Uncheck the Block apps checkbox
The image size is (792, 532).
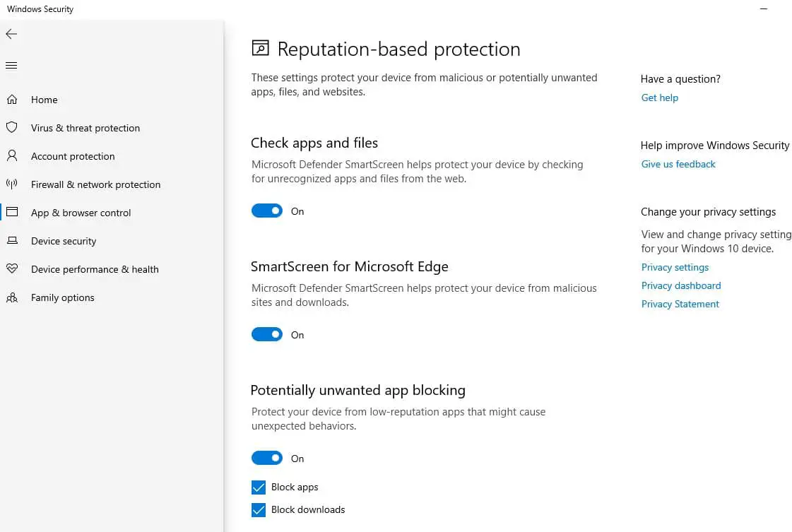point(259,487)
